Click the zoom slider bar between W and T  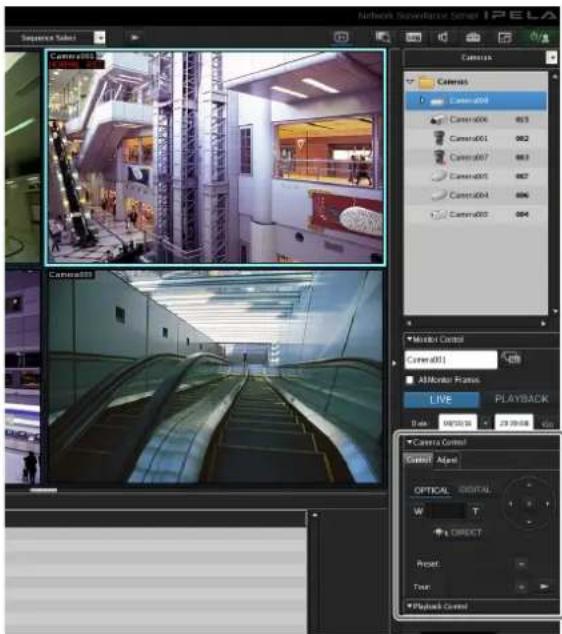pos(446,511)
